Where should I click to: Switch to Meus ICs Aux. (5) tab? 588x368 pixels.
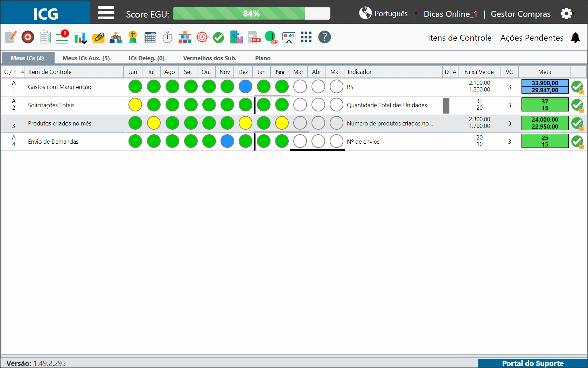click(x=86, y=58)
